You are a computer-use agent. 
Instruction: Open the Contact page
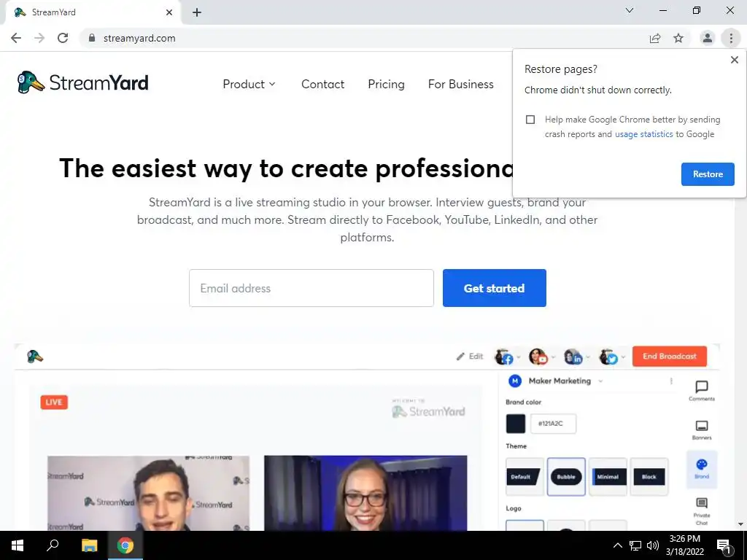[322, 85]
